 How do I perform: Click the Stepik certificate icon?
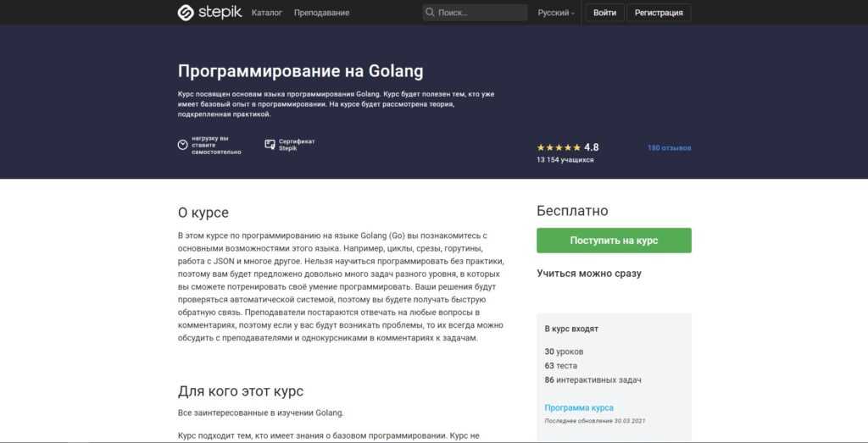coord(270,144)
